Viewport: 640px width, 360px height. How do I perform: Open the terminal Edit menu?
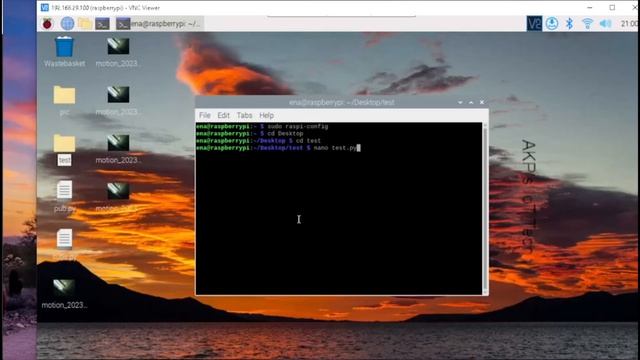tap(223, 115)
